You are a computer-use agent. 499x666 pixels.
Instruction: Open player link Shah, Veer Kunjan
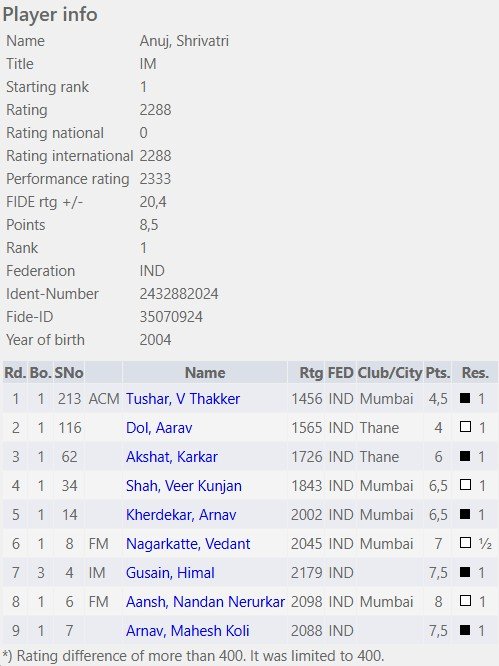point(183,485)
